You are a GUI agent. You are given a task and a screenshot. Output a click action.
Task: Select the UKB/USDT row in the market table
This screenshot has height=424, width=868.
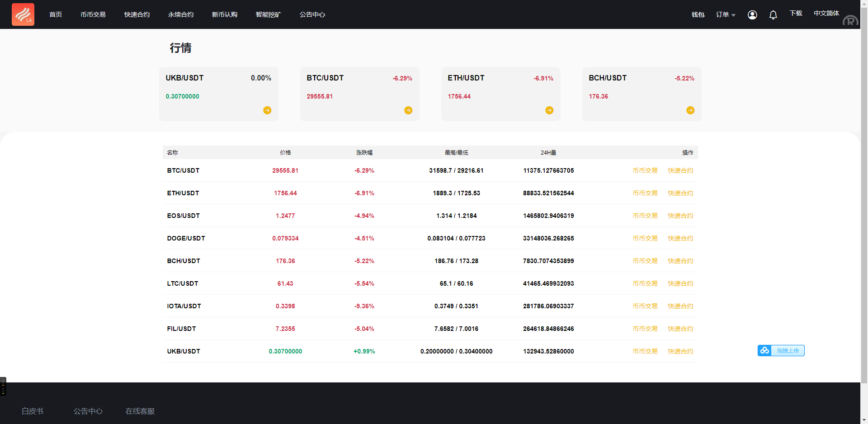point(184,351)
